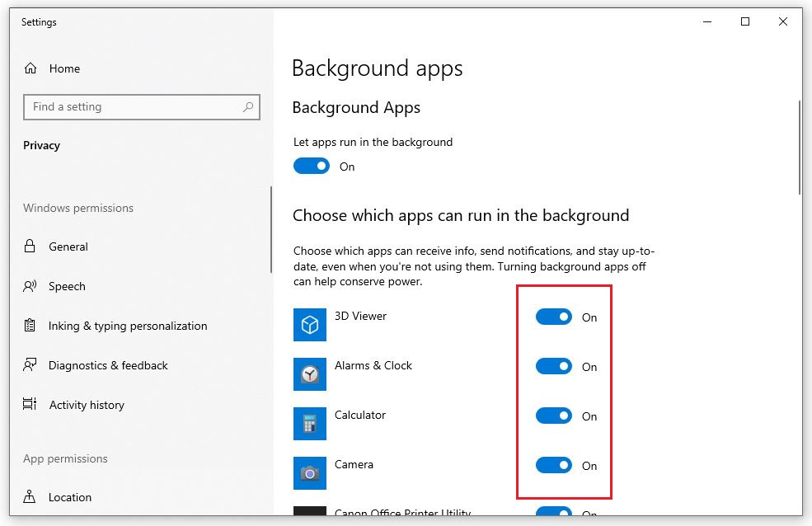Click the Location pin icon
This screenshot has height=526, width=812.
click(31, 497)
